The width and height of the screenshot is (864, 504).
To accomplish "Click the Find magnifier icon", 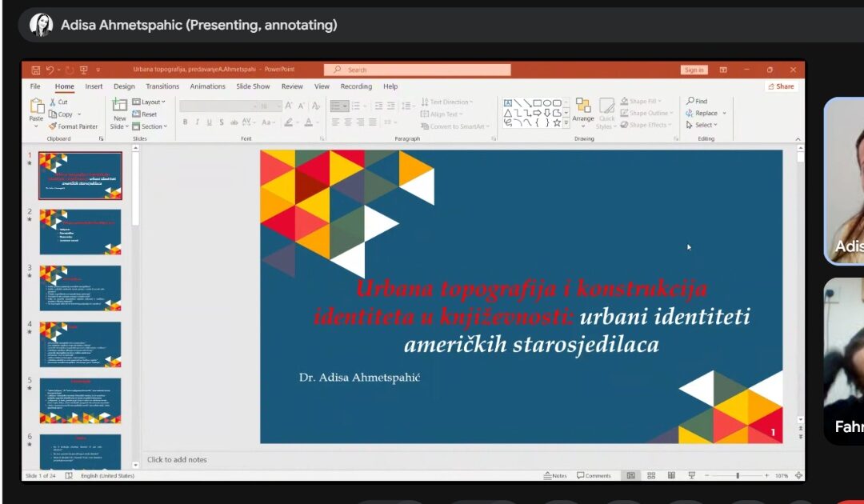I will tap(690, 102).
